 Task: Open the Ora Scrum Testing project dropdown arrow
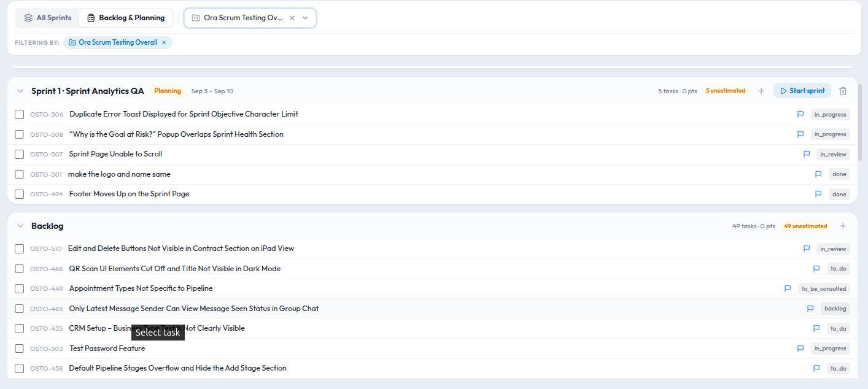coord(305,18)
